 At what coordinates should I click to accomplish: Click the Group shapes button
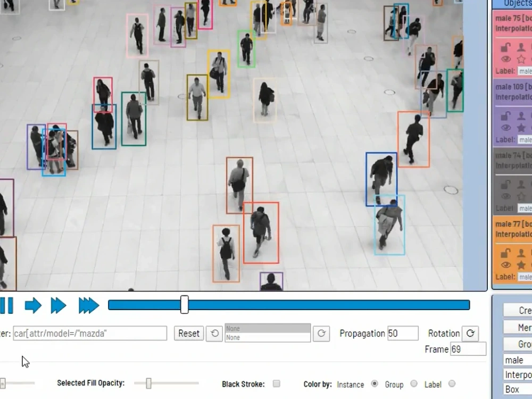point(518,344)
